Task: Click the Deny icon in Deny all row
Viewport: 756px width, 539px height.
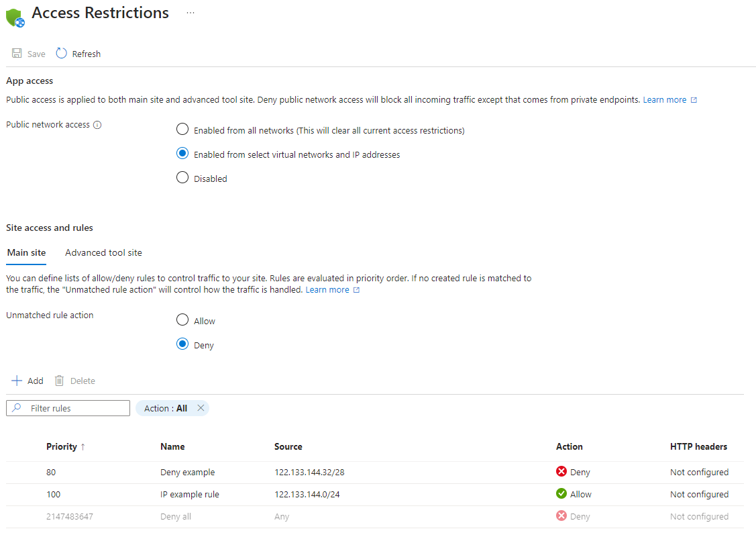Action: (x=561, y=516)
